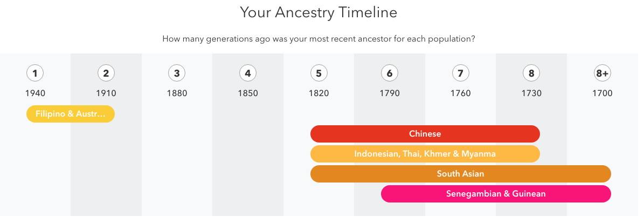The image size is (644, 223).
Task: Click the generation 7 circle marker
Action: pos(460,73)
